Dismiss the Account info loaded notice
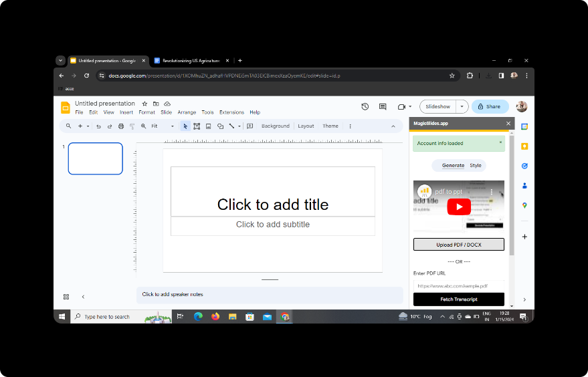 pyautogui.click(x=500, y=142)
